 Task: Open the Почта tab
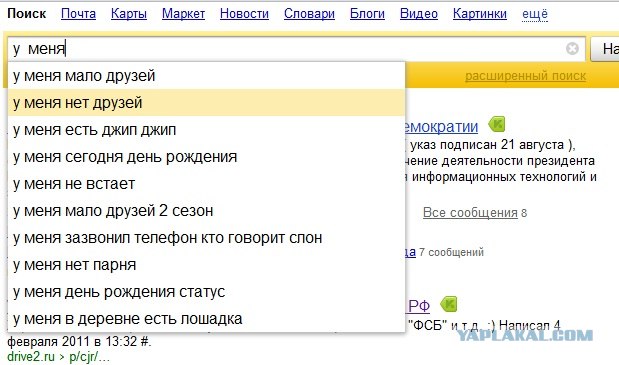pyautogui.click(x=78, y=14)
